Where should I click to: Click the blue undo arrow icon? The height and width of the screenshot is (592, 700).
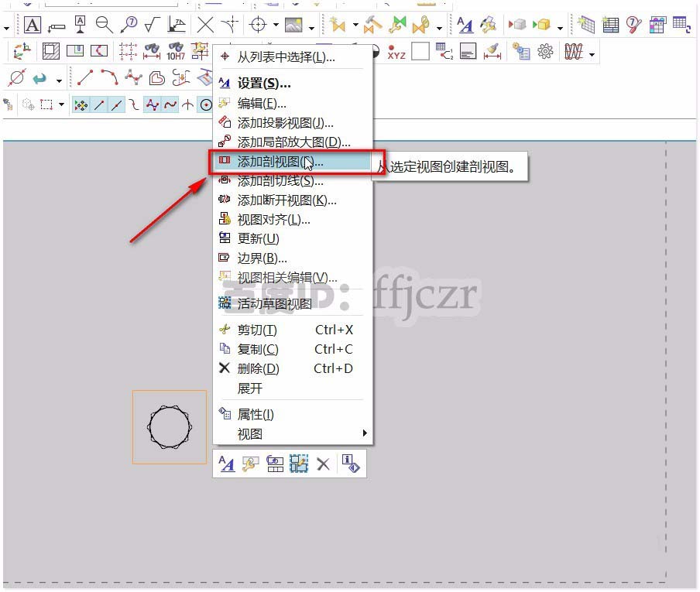(39, 79)
